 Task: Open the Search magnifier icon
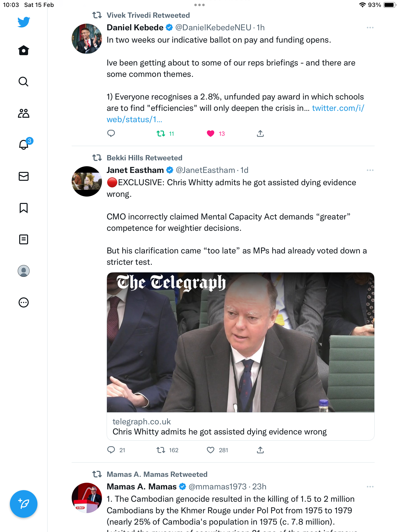click(24, 82)
